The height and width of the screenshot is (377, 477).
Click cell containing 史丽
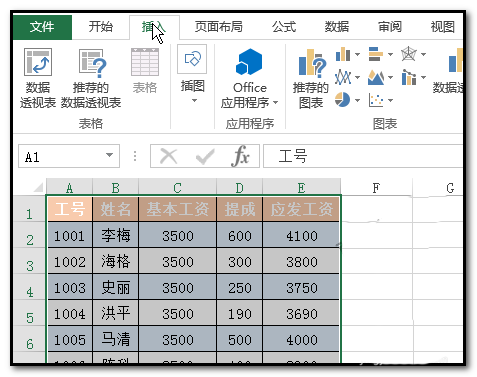tap(115, 287)
